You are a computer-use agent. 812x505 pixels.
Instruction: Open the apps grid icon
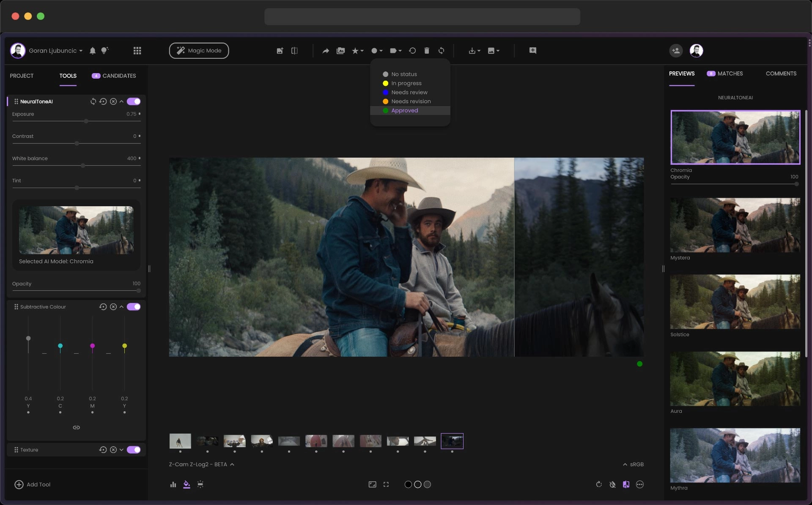point(137,51)
